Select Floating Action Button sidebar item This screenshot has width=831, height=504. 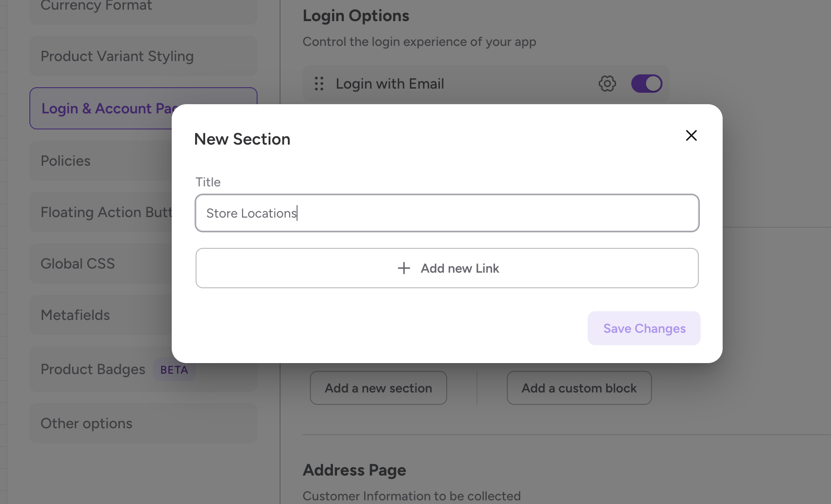(101, 213)
